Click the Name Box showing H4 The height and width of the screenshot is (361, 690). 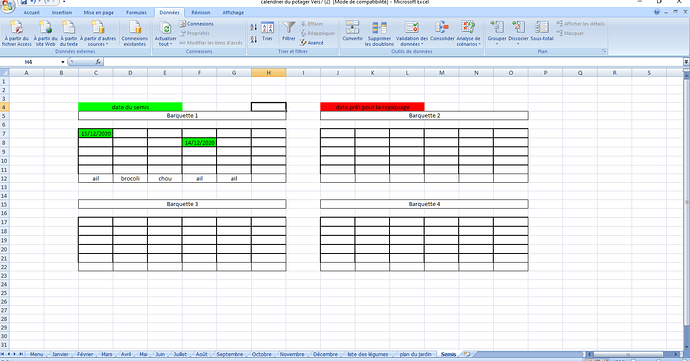click(x=30, y=62)
